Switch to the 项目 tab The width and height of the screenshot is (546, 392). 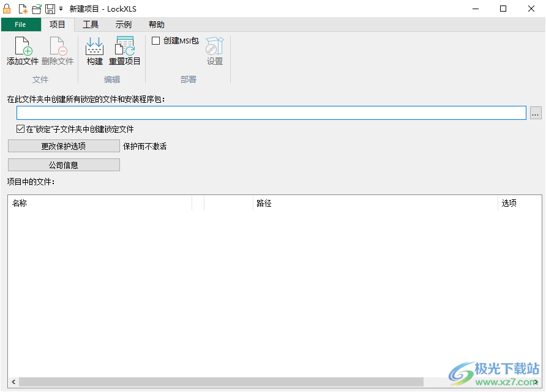pos(57,24)
